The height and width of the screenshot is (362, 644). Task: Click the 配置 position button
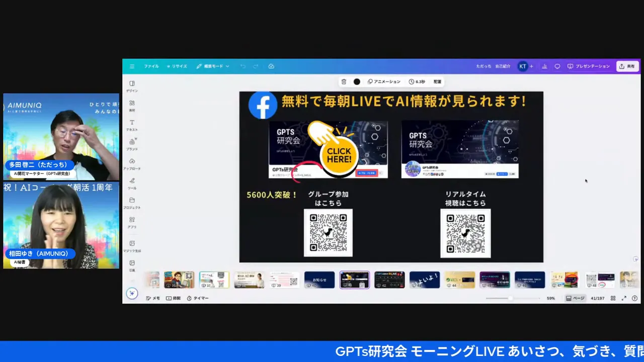coord(438,81)
